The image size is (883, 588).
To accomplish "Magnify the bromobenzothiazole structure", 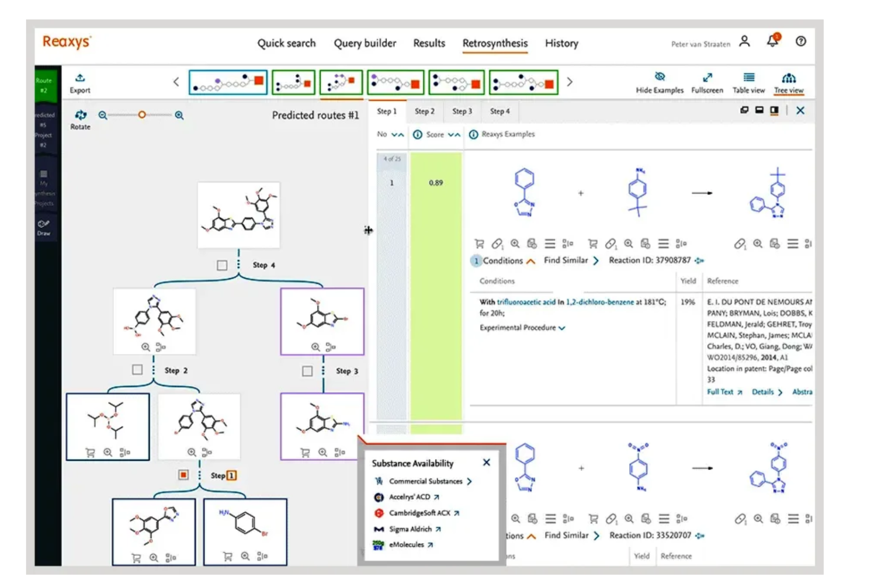I will (x=315, y=347).
